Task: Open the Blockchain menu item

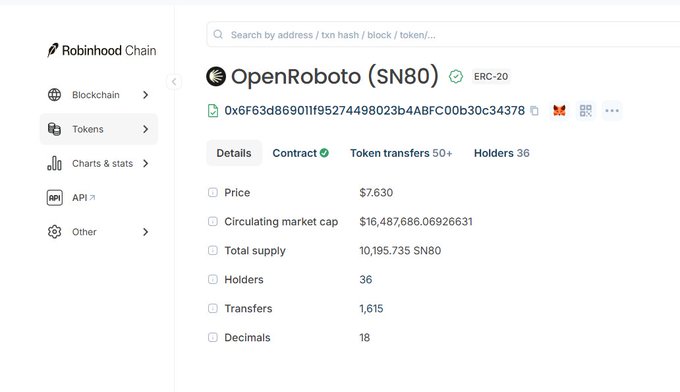Action: pyautogui.click(x=99, y=95)
